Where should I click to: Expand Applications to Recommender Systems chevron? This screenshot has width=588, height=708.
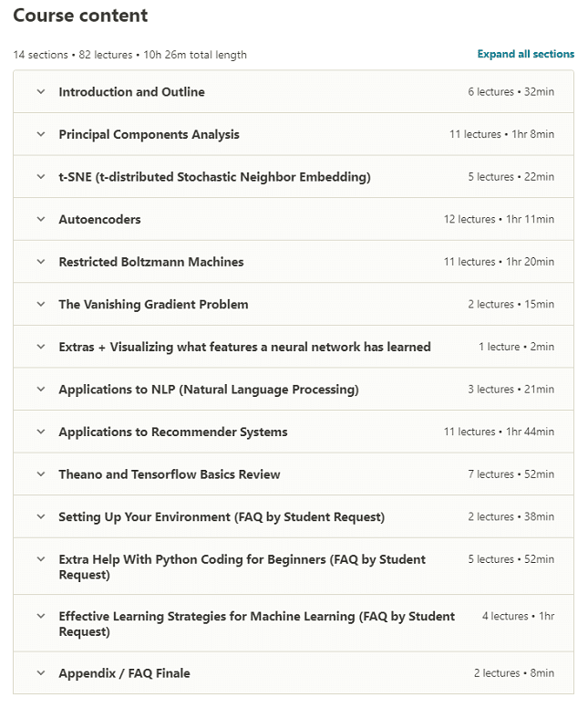[41, 432]
